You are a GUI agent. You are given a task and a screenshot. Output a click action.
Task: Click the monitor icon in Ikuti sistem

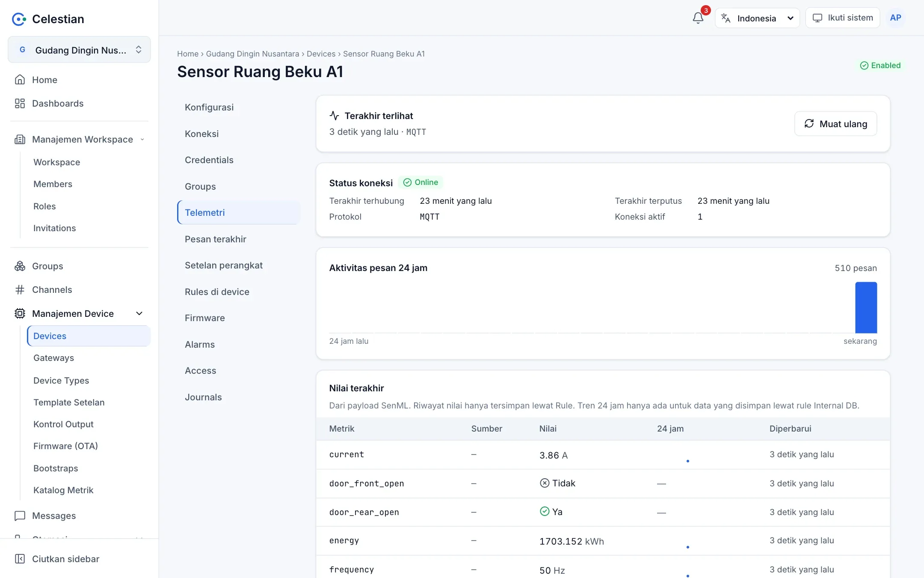[x=817, y=18]
